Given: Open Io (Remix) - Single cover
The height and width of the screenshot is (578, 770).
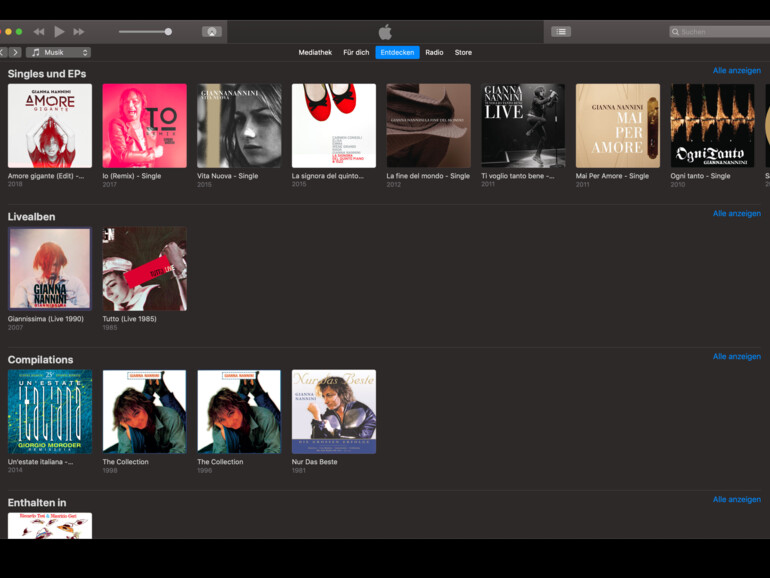Looking at the screenshot, I should coord(144,126).
